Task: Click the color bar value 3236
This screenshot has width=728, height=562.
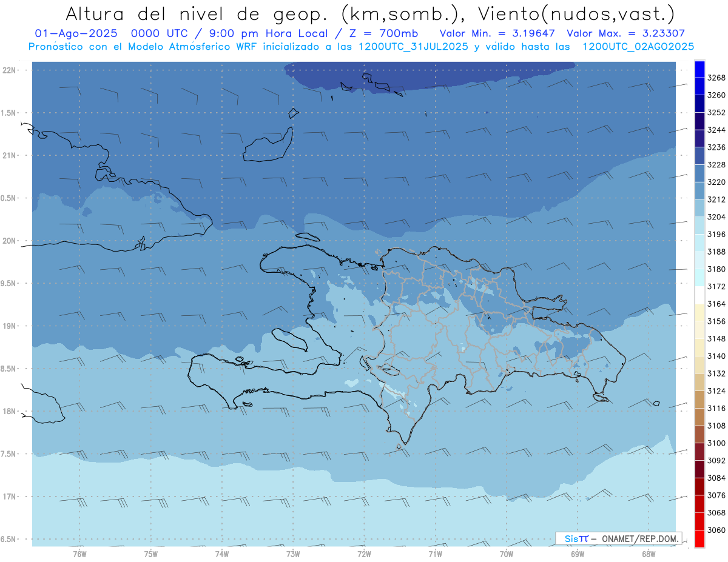Action: click(717, 147)
